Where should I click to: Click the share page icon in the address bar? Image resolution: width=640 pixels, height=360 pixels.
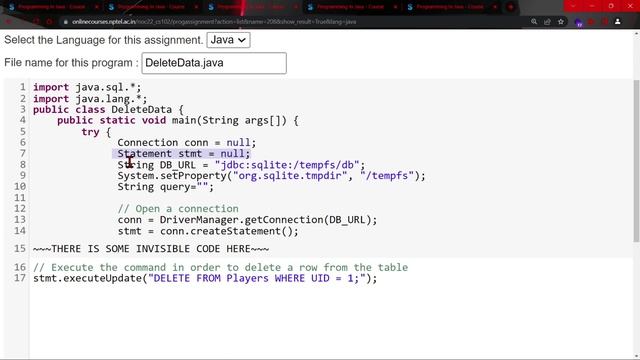pos(547,22)
